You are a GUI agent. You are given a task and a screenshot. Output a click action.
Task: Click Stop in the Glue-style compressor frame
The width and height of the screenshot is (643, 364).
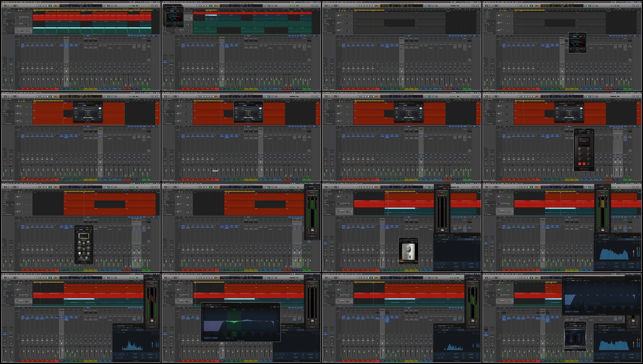tap(47, 187)
